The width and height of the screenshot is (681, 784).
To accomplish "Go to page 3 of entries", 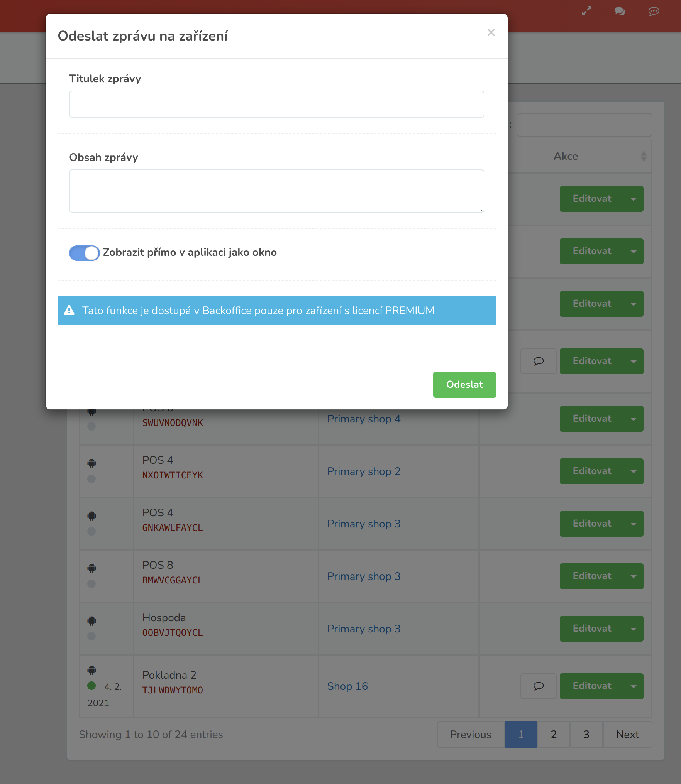I will coord(586,735).
